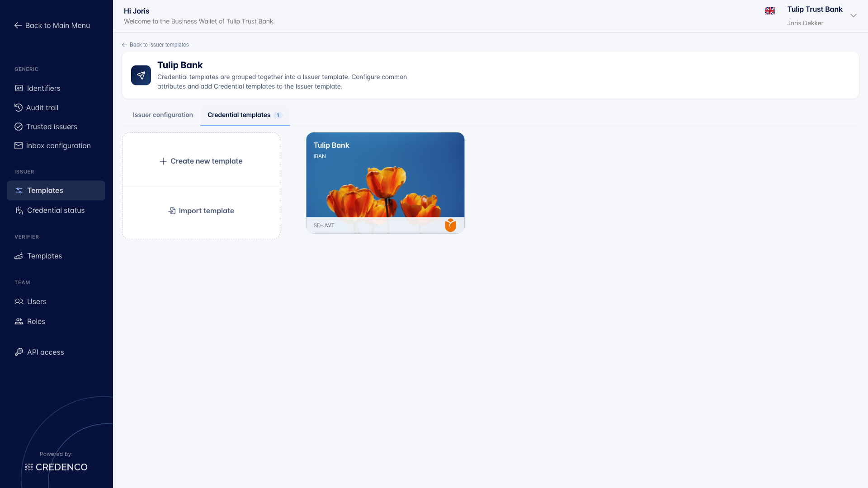Screen dimensions: 868x488
Task: Click the Audit trail history icon
Action: (18, 108)
